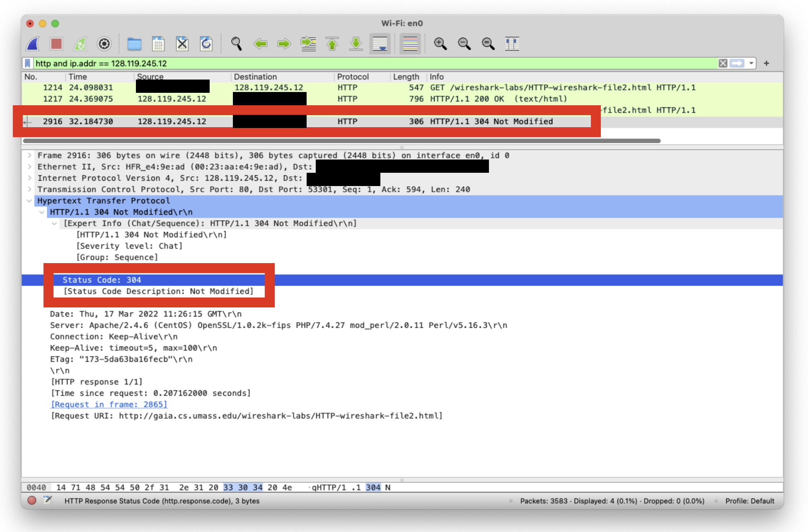Restart the current capture
This screenshot has height=532, width=808.
(x=80, y=44)
